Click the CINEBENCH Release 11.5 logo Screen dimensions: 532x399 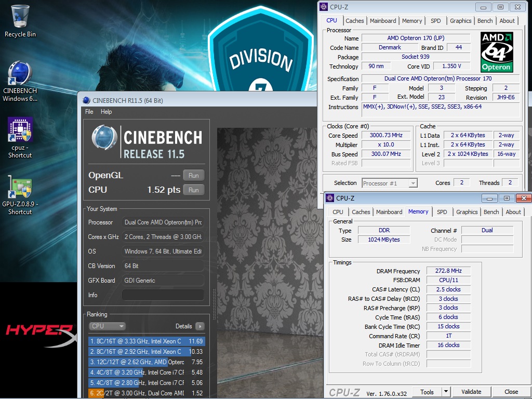[147, 142]
